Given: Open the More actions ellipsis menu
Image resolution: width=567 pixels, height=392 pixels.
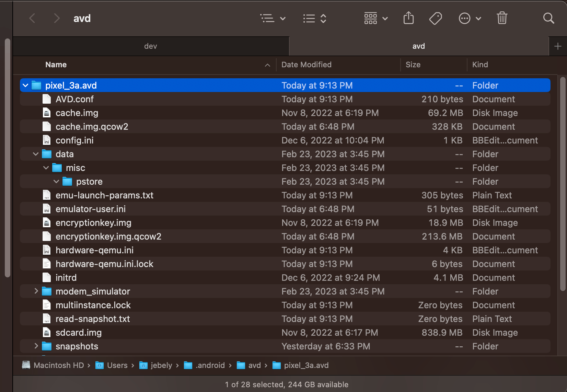Looking at the screenshot, I should (x=470, y=18).
